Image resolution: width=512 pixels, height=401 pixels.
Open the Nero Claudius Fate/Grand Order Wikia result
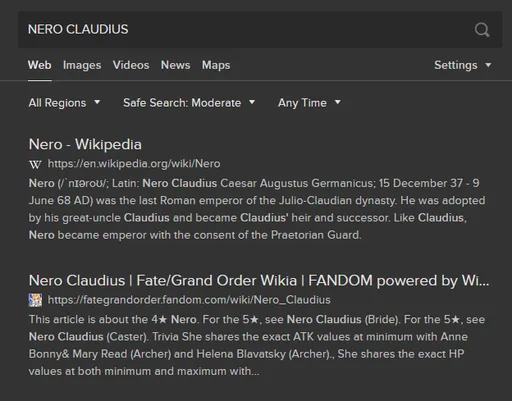pos(259,281)
